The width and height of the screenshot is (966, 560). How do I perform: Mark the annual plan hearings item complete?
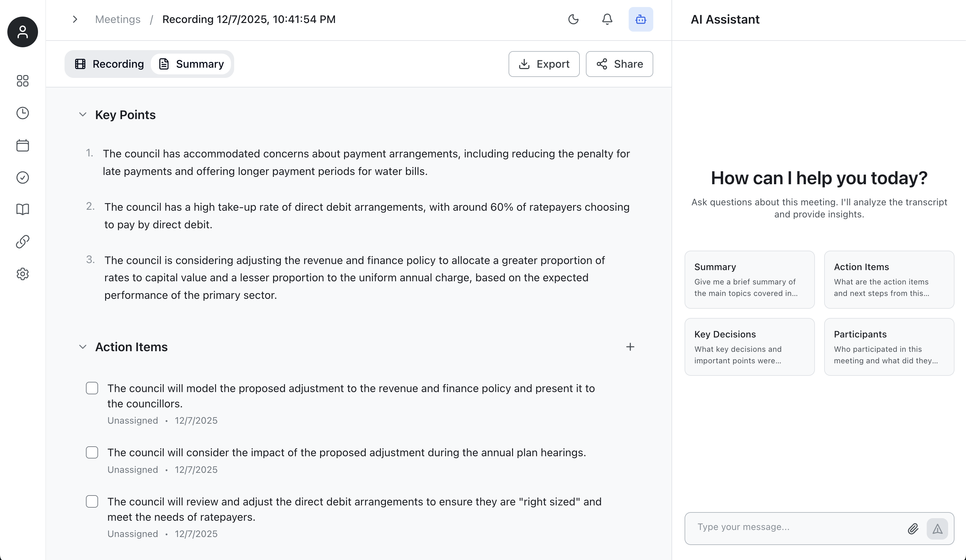[92, 452]
